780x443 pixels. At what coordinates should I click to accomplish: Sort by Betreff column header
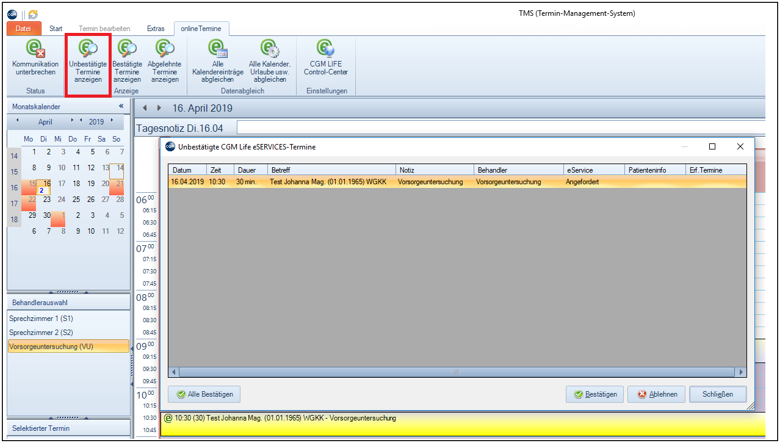tap(332, 170)
